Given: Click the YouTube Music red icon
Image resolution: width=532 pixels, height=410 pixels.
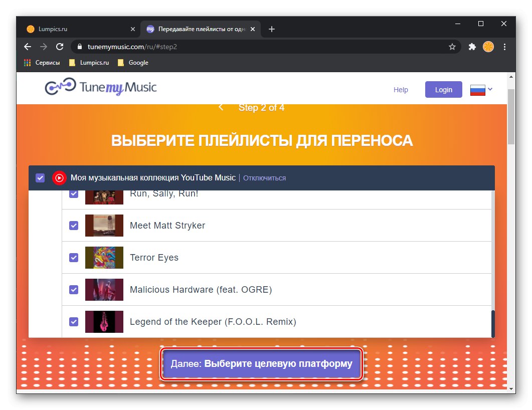Looking at the screenshot, I should [x=59, y=178].
